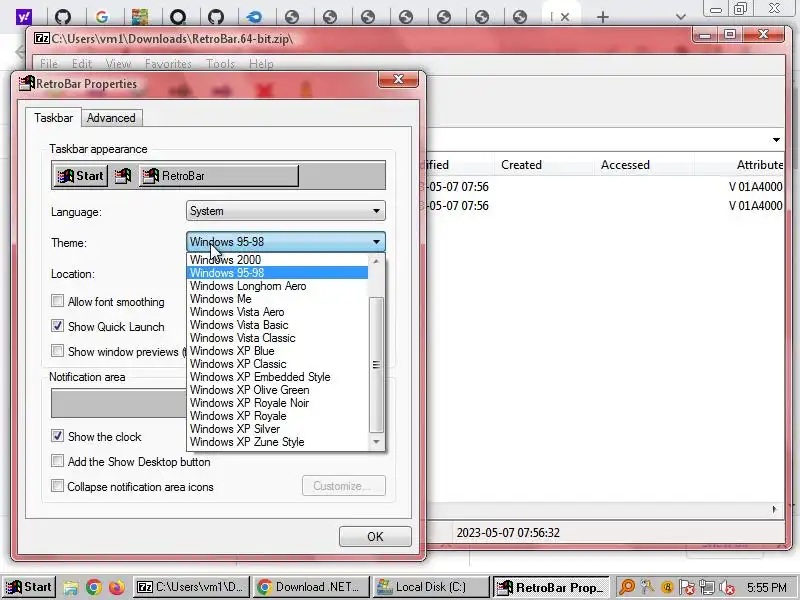Image resolution: width=800 pixels, height=600 pixels.
Task: Click the Start button in the taskbar preview
Action: 81,176
